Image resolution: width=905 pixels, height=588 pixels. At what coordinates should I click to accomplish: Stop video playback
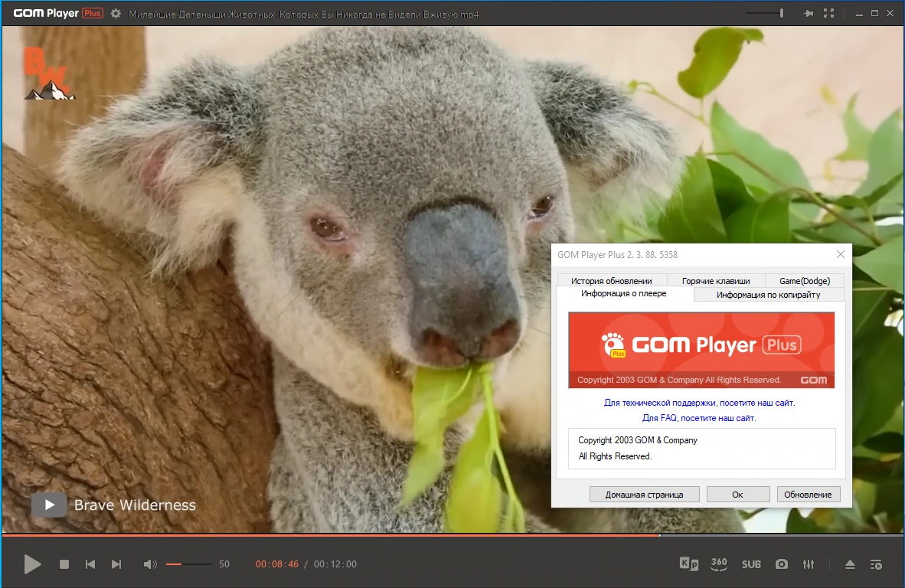pos(64,563)
